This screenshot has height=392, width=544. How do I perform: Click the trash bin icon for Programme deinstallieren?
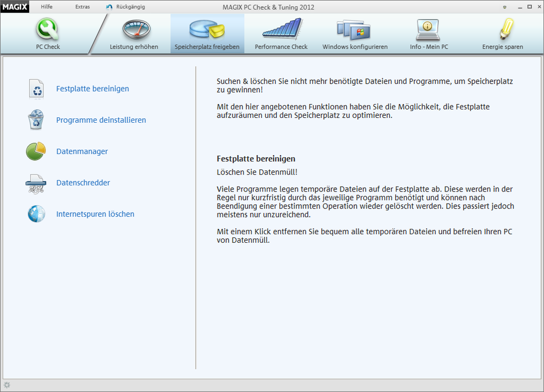36,119
